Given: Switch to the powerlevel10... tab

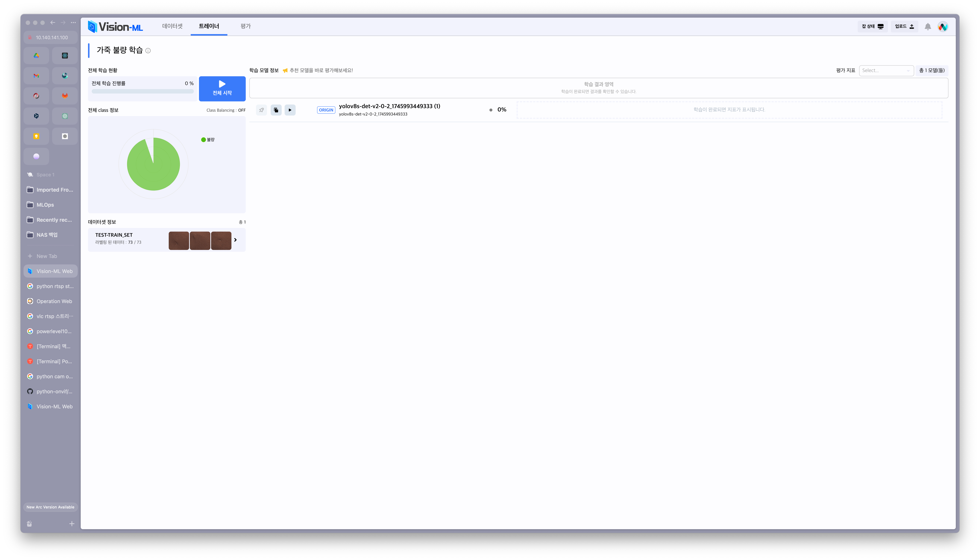Looking at the screenshot, I should click(50, 331).
